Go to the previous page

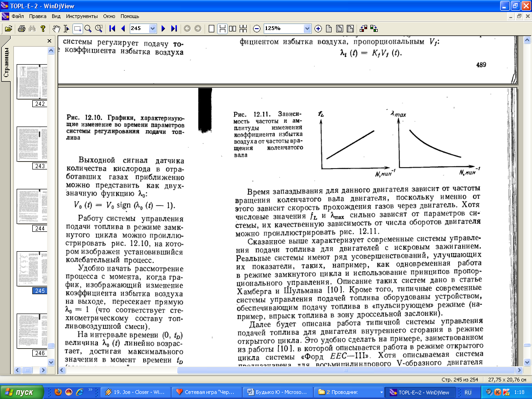tap(123, 29)
